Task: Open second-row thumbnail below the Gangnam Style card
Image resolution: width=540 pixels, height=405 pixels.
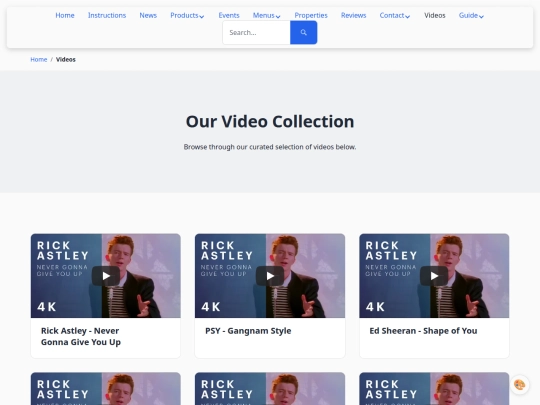Action: [x=270, y=388]
